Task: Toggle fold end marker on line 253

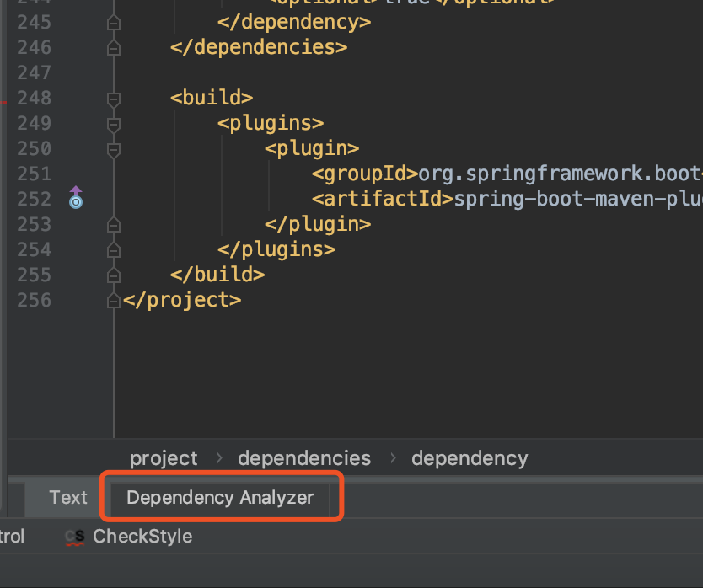Action: tap(114, 224)
